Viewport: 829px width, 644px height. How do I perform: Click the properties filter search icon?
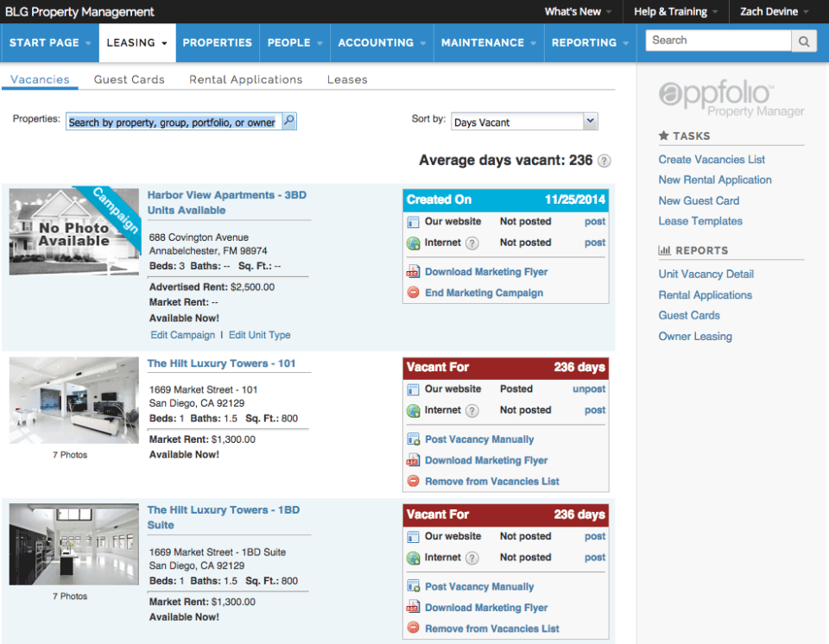[x=289, y=122]
